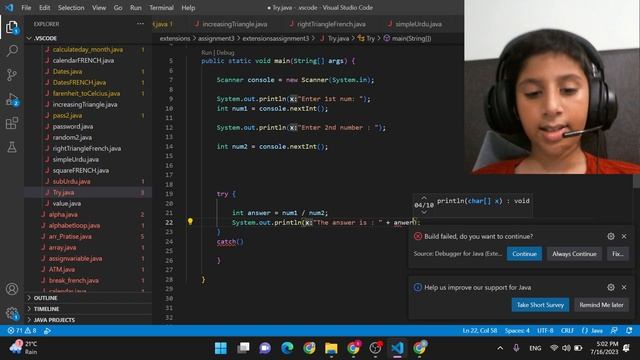640x360 pixels.
Task: Open settings gear on Java survey notification
Action: (x=611, y=287)
